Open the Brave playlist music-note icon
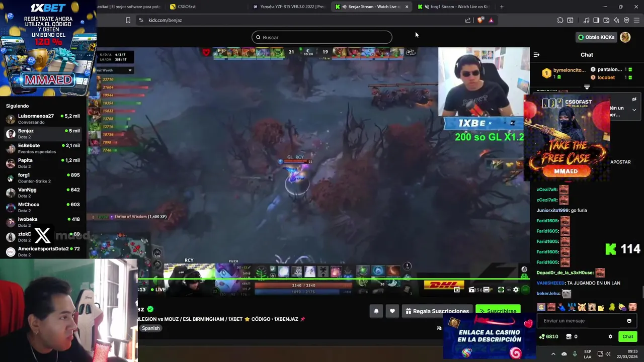 click(x=586, y=20)
